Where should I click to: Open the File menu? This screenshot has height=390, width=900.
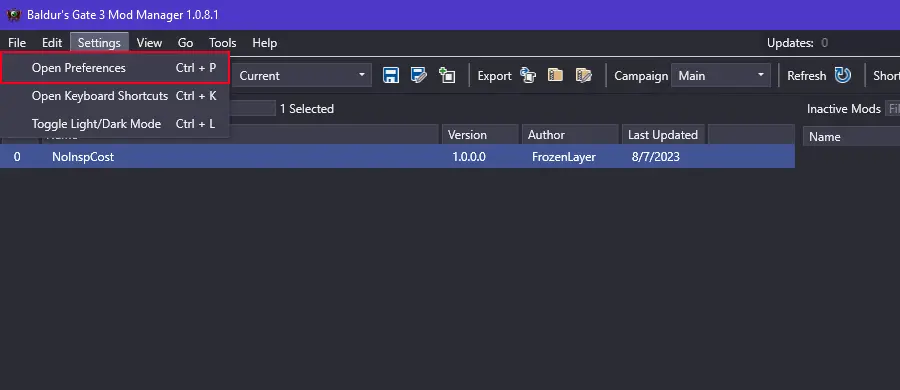[x=17, y=43]
